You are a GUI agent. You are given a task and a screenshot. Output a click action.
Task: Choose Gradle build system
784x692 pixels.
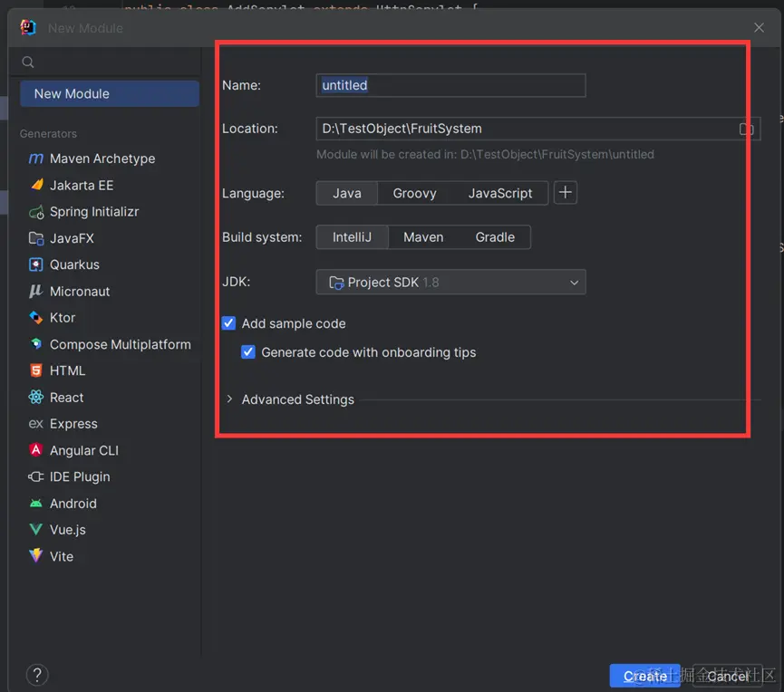[495, 236]
